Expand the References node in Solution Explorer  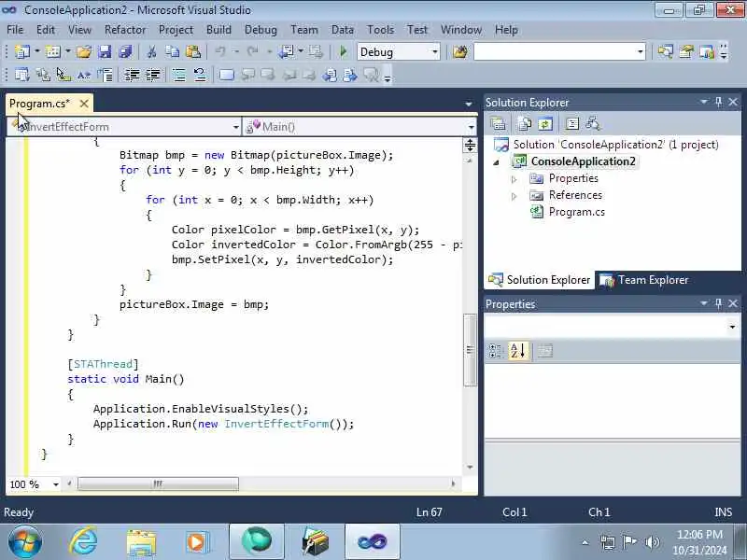click(x=514, y=196)
